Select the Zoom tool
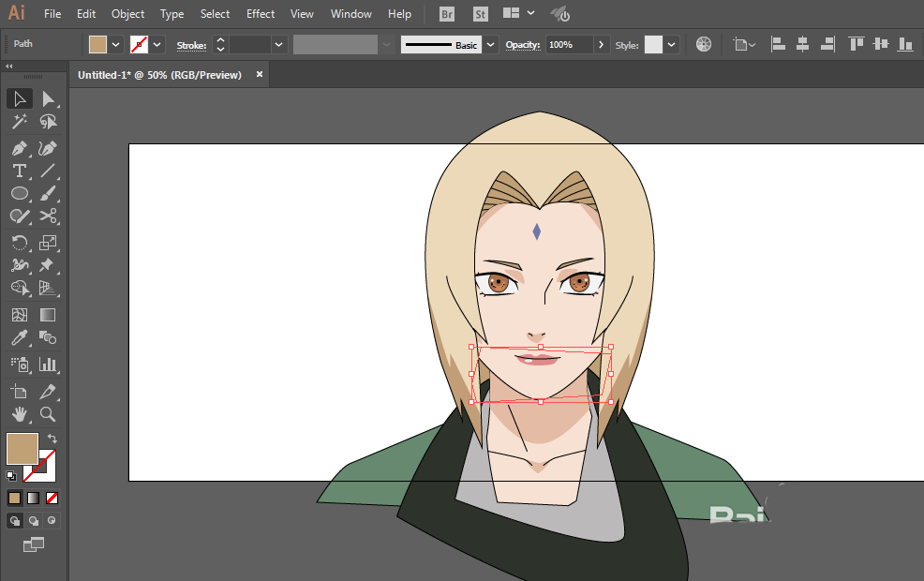 point(48,414)
